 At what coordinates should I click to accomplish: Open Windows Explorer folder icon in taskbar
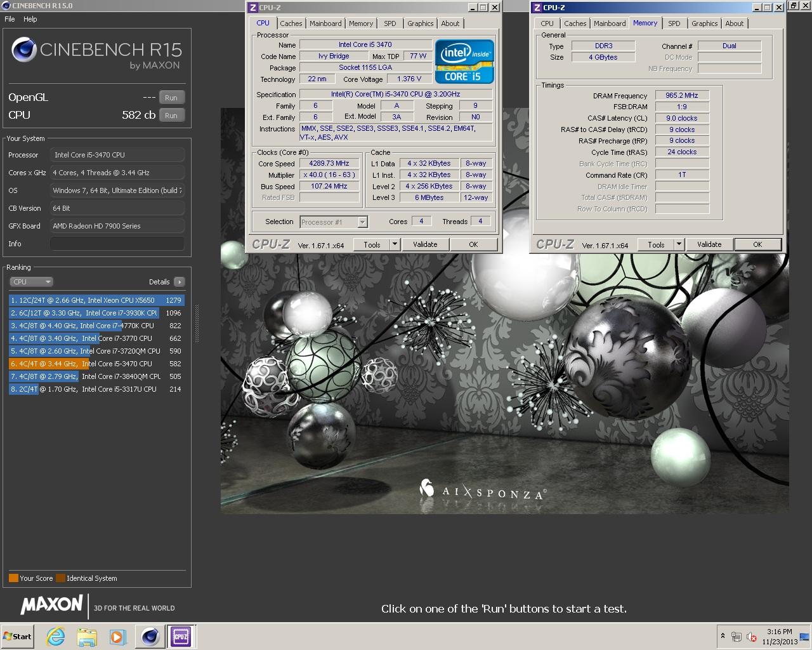point(87,637)
